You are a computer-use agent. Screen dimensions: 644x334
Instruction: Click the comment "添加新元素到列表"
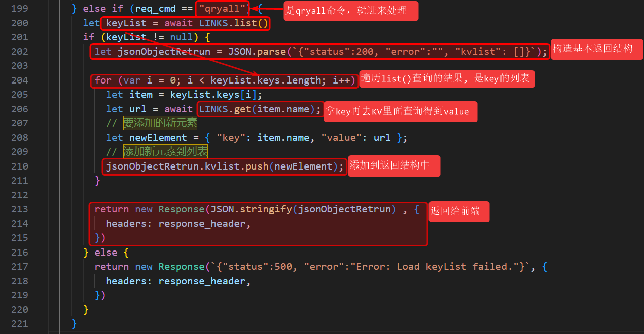pos(165,152)
